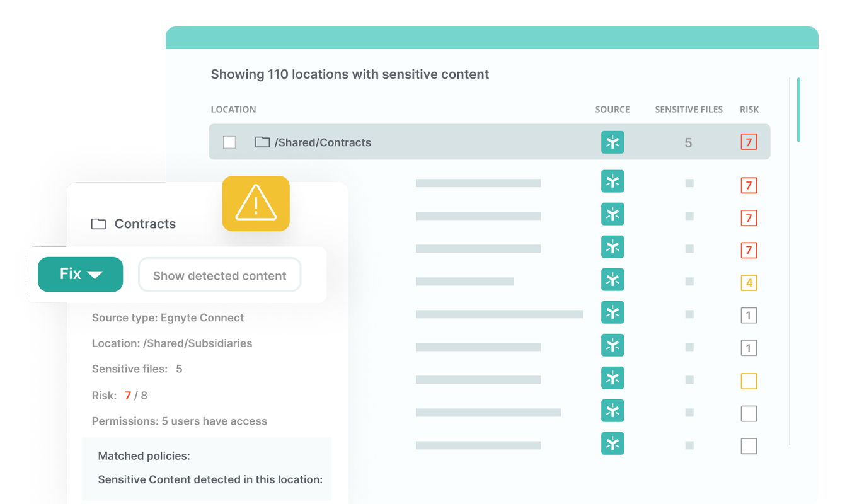Click the SENSITIVE FILES column header
This screenshot has height=504, width=857.
point(689,110)
